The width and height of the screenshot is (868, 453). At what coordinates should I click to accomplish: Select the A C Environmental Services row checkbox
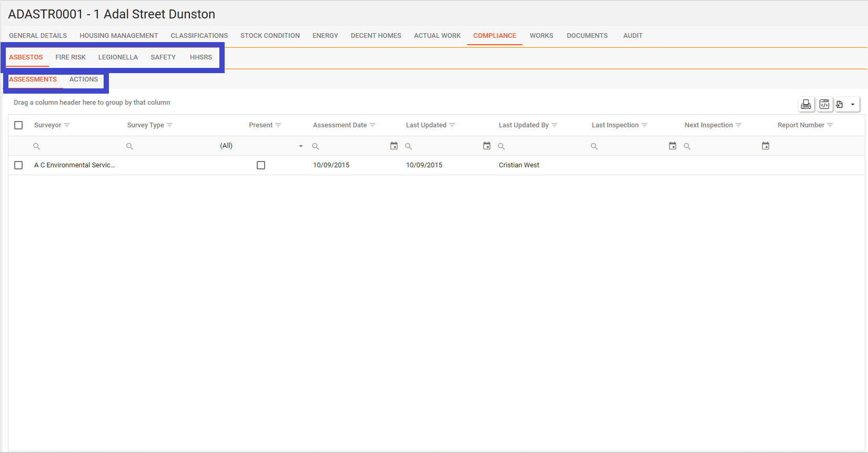pos(18,165)
